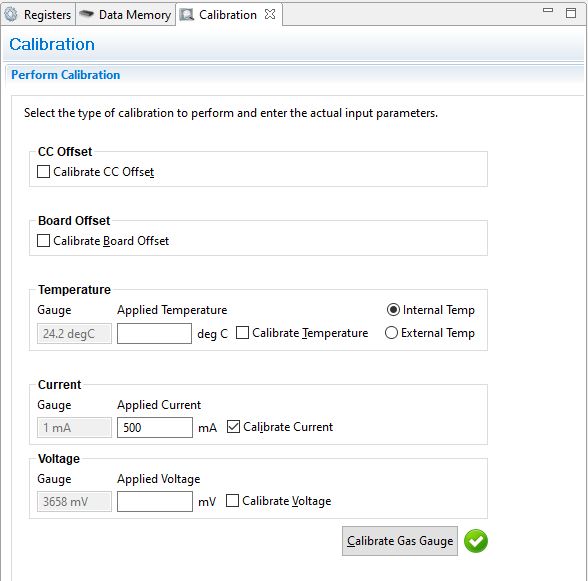Click the Applied Temperature label
The height and width of the screenshot is (581, 588).
(172, 310)
